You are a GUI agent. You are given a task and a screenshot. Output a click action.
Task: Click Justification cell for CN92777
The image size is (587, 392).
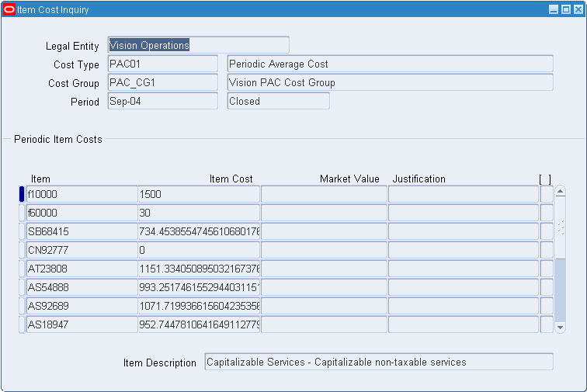tap(464, 250)
